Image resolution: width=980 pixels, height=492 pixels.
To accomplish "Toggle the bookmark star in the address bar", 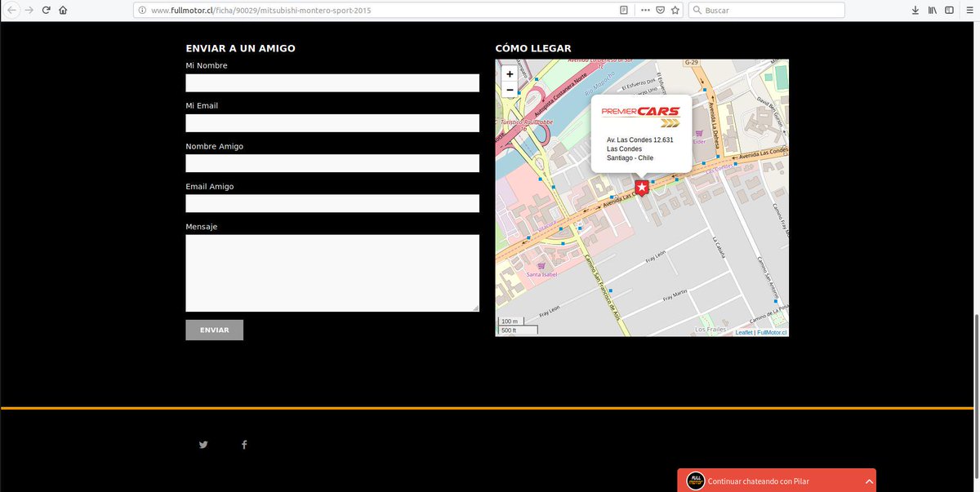I will coord(675,9).
